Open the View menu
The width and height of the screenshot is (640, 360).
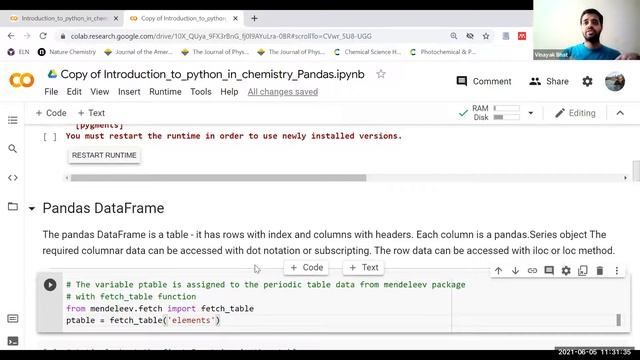coord(100,92)
